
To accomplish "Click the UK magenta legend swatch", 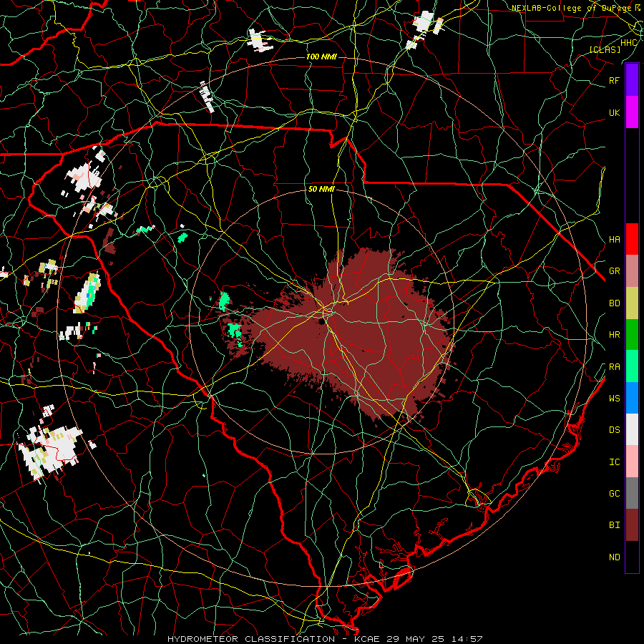I will click(x=632, y=112).
